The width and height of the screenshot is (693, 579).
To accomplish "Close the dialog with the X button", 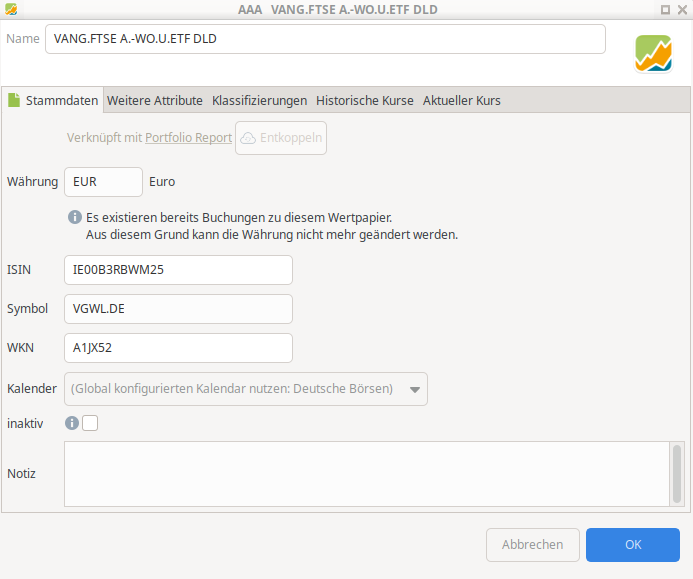I will coord(682,10).
